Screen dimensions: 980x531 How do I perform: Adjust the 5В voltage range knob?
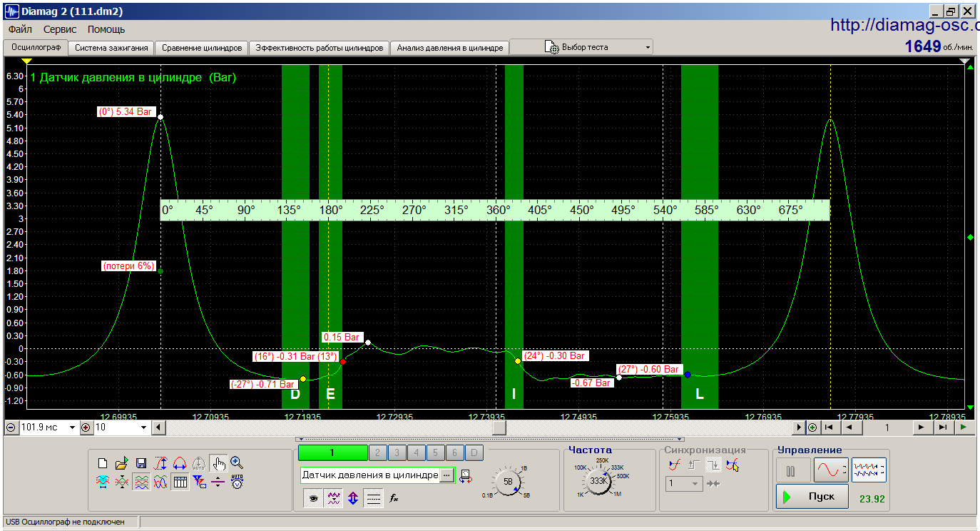tap(509, 482)
